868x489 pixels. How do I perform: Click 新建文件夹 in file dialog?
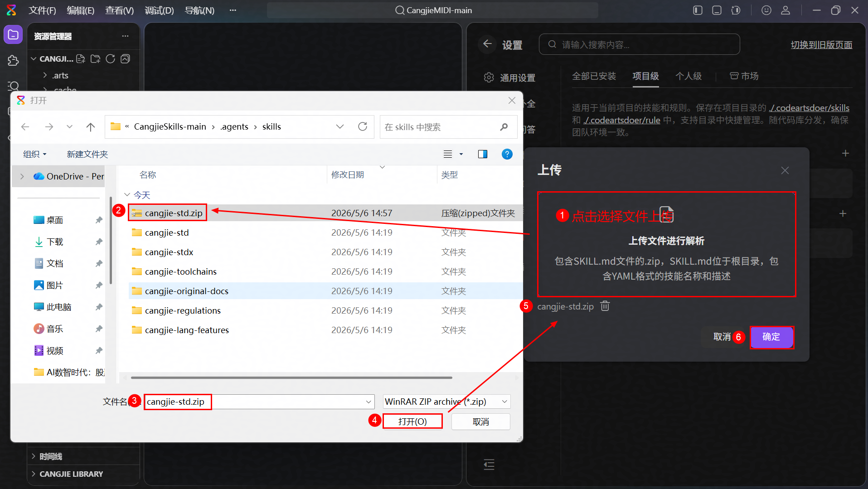coord(87,154)
